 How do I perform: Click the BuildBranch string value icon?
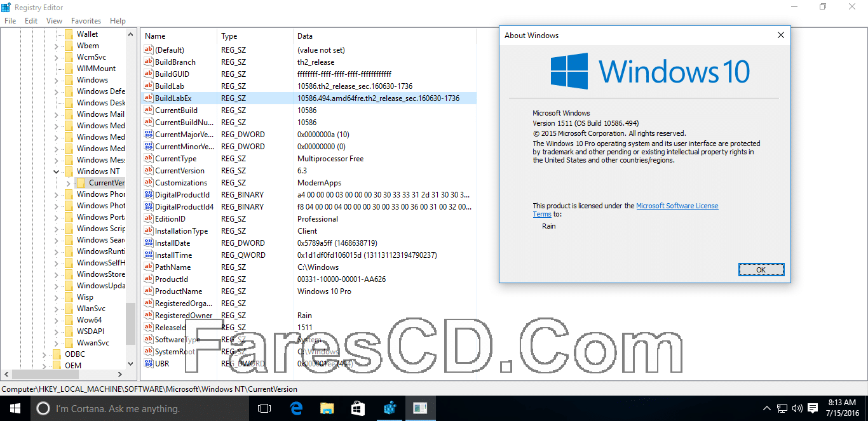(149, 62)
